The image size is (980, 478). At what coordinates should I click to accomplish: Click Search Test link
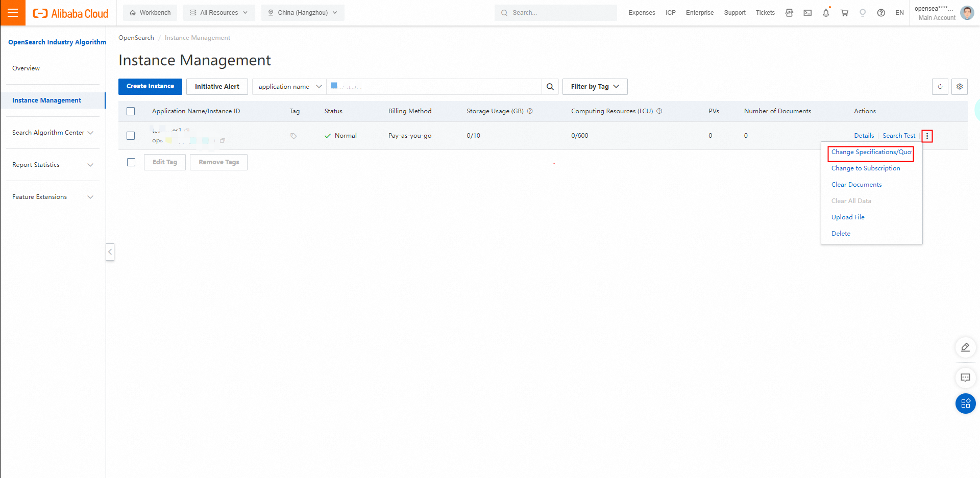[x=899, y=136]
